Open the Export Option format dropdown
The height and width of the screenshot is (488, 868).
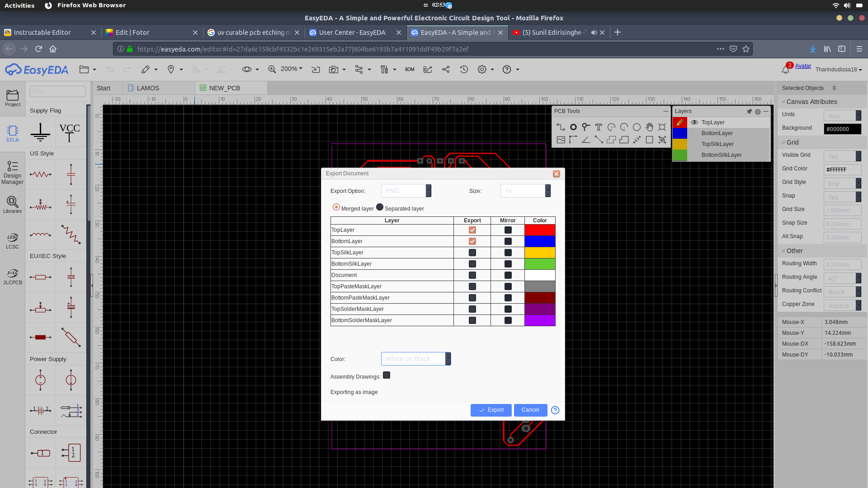(x=428, y=191)
